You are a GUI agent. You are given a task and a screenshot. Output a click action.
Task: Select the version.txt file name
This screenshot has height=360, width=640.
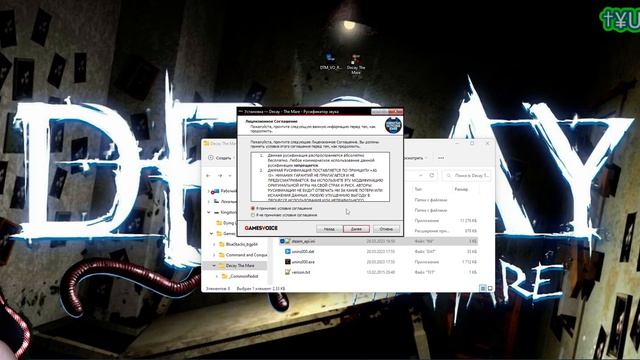point(301,272)
